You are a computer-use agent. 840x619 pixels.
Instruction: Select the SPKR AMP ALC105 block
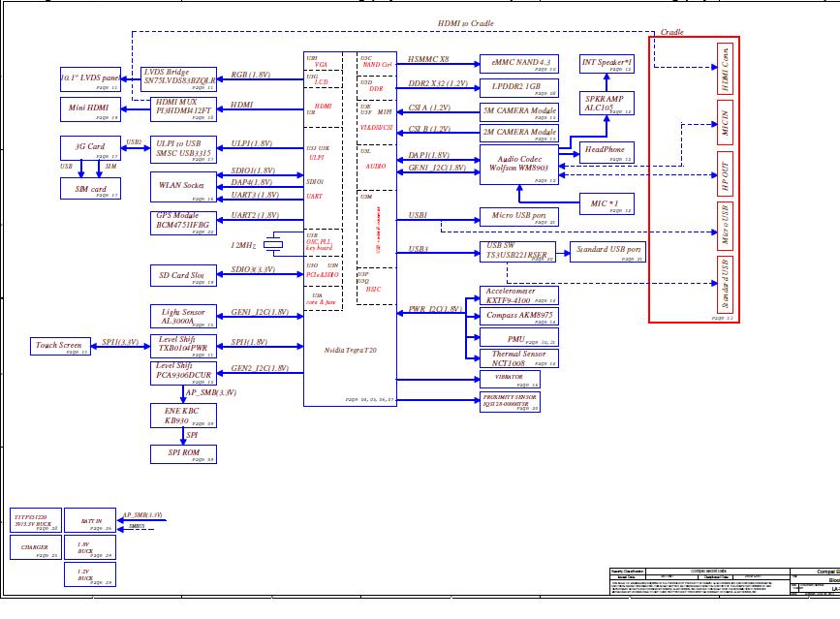[x=607, y=104]
